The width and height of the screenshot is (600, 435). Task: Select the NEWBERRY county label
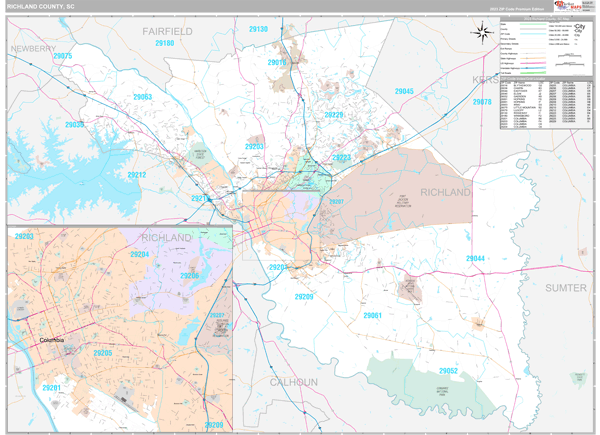pyautogui.click(x=33, y=47)
